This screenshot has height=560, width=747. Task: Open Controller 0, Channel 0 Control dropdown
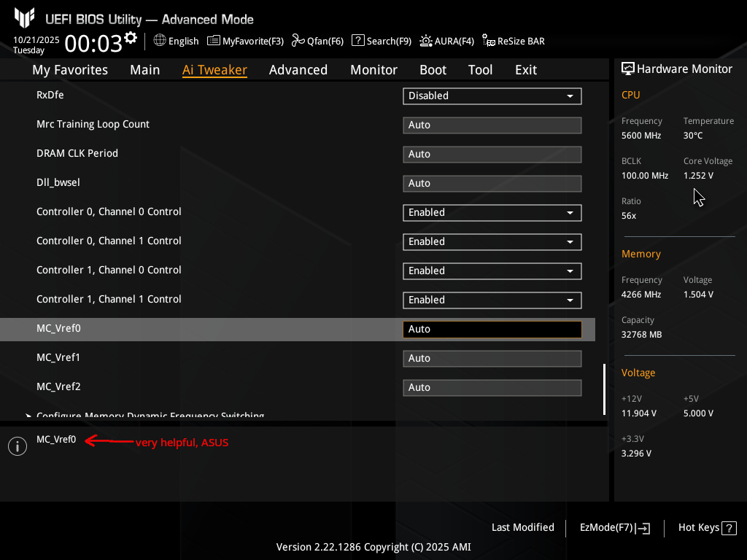click(x=492, y=212)
